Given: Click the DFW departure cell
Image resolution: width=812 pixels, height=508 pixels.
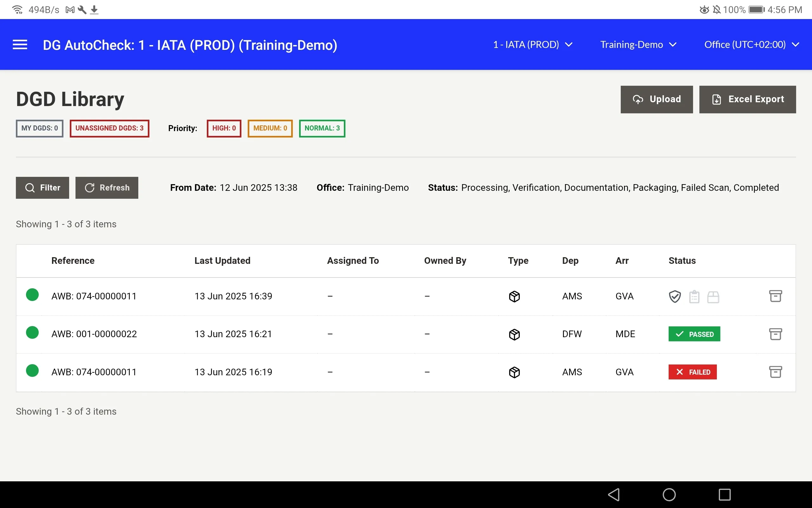Looking at the screenshot, I should pyautogui.click(x=572, y=334).
